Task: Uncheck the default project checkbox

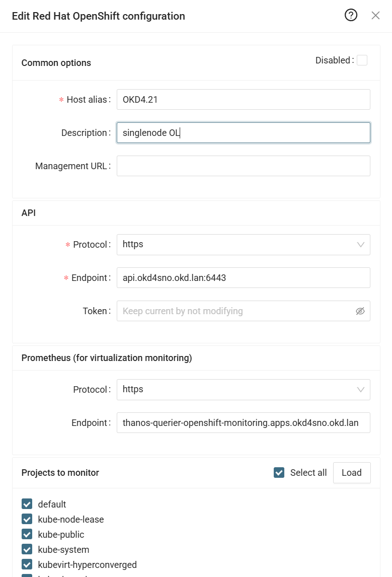Action: coord(27,504)
